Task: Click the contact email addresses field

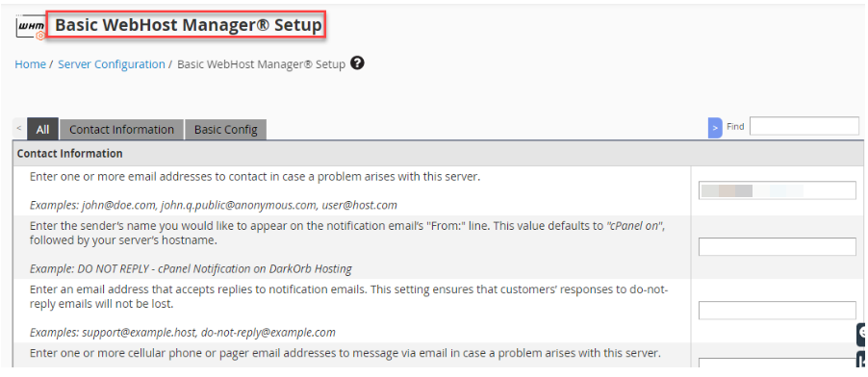Action: (778, 190)
